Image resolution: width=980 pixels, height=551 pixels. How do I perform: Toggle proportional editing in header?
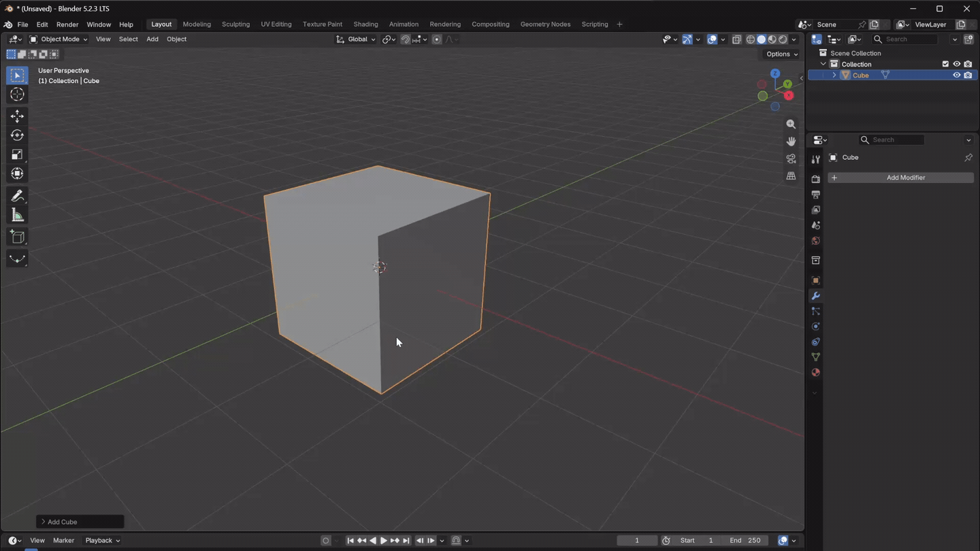[437, 39]
